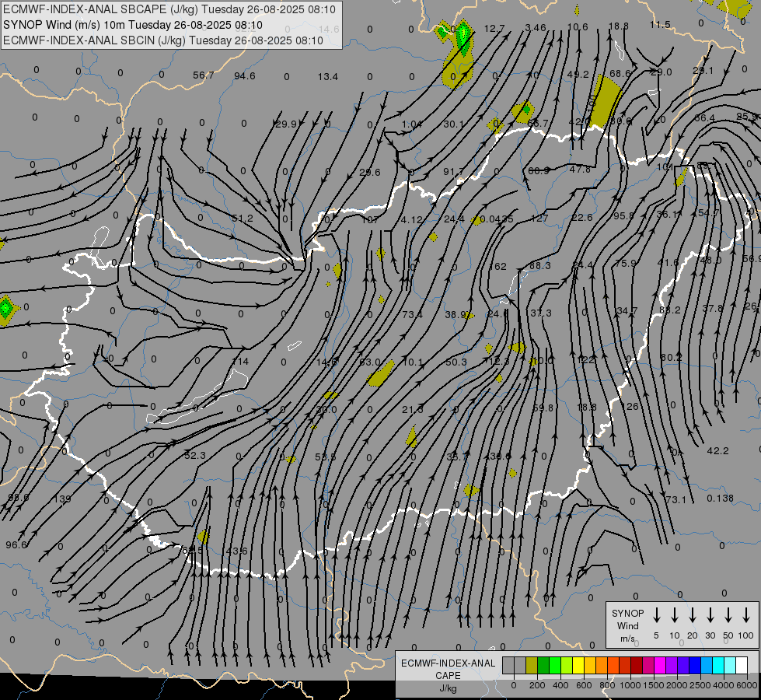Select the dark green CAPE legend swatch

click(543, 666)
